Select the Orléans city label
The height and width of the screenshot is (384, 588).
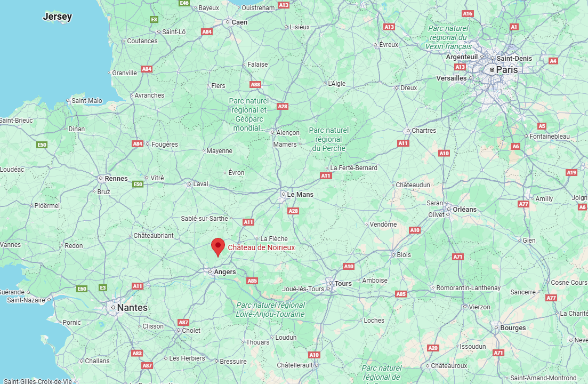click(465, 209)
